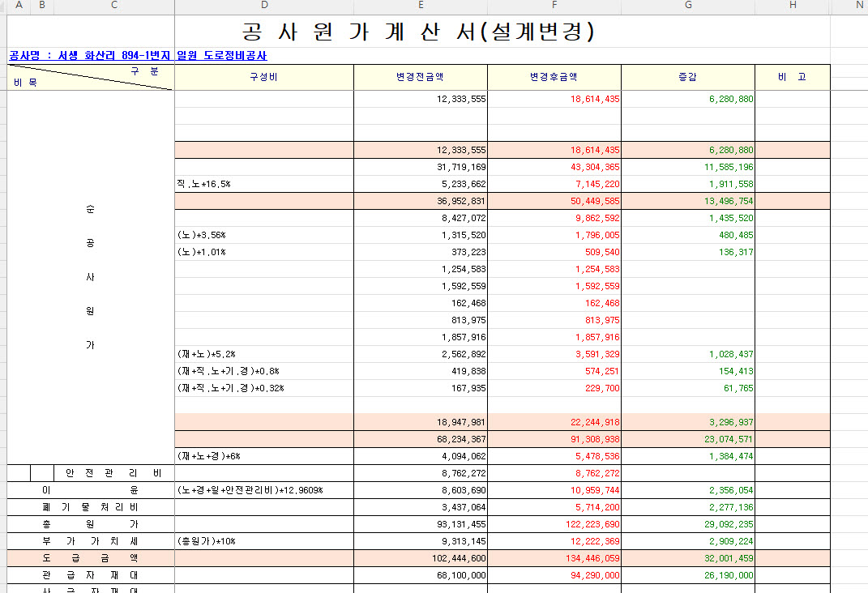Click the 도급금액 row label

[91, 558]
